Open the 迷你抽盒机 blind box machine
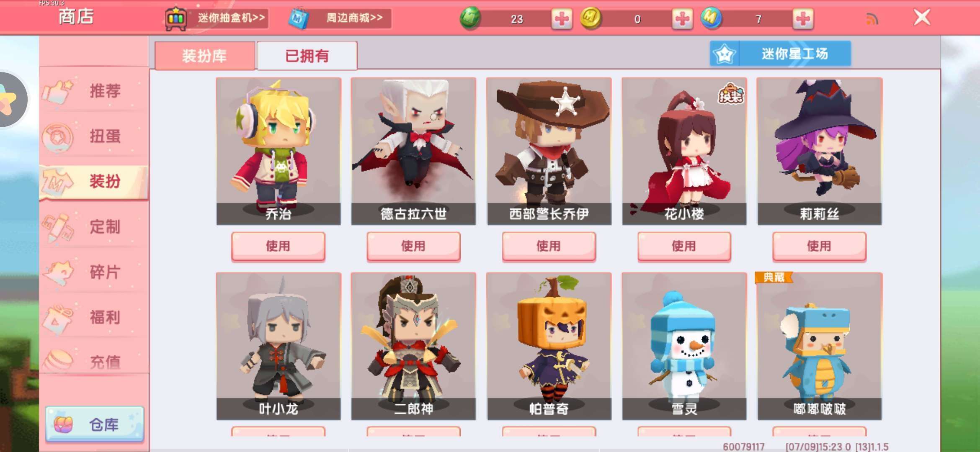Viewport: 980px width, 452px height. tap(217, 18)
